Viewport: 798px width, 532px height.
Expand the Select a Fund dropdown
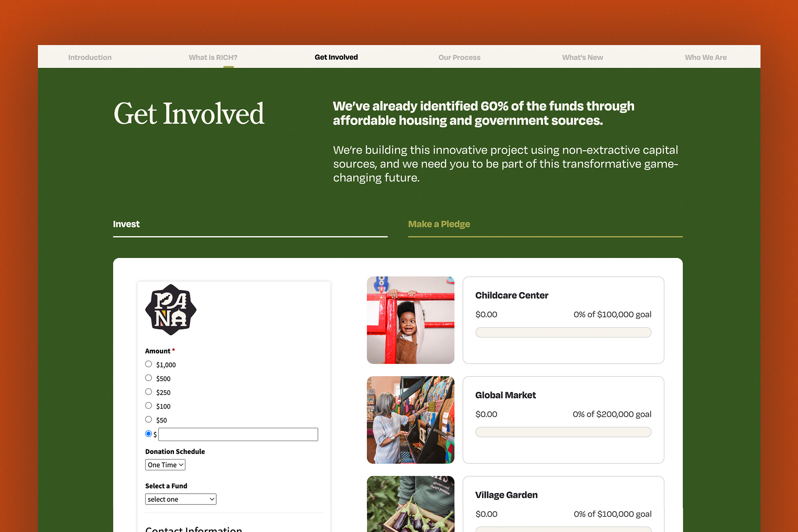pos(181,499)
